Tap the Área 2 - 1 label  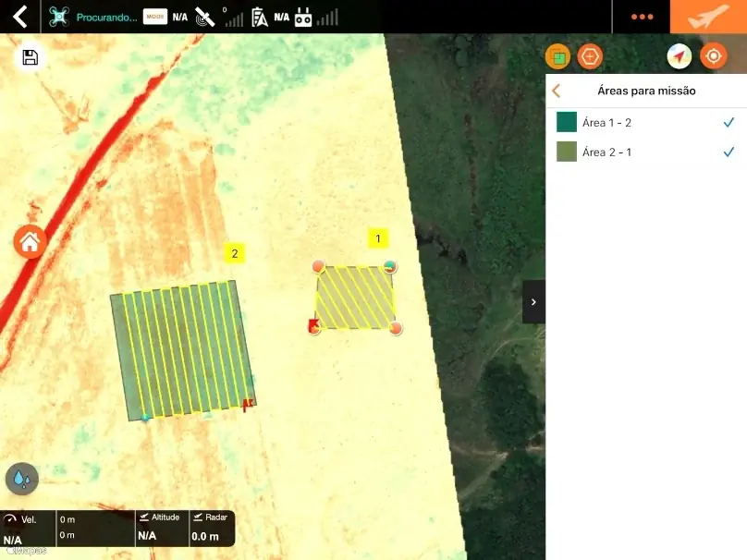point(606,152)
